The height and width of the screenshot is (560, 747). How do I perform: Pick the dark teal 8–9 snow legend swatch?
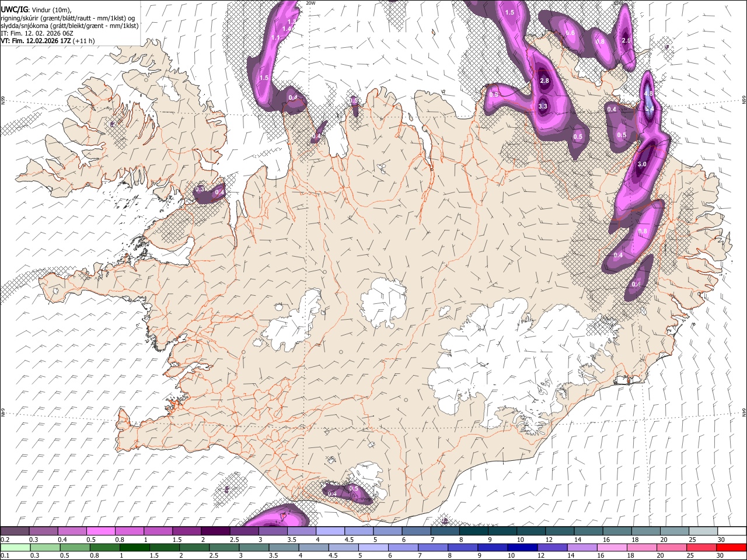point(473,531)
